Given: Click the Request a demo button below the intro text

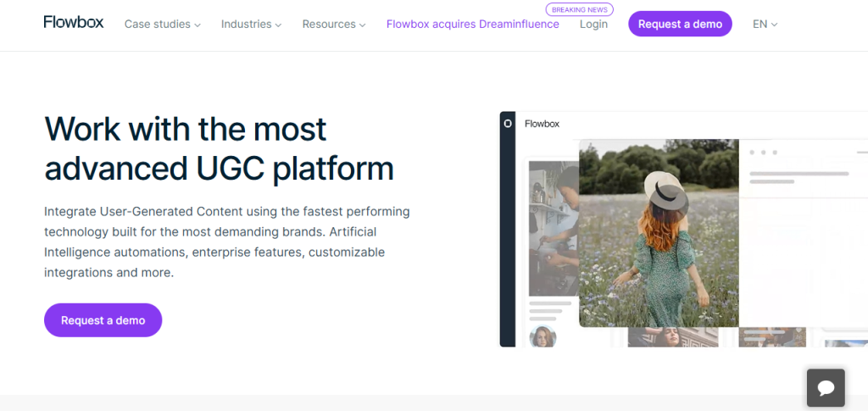Looking at the screenshot, I should pyautogui.click(x=103, y=320).
